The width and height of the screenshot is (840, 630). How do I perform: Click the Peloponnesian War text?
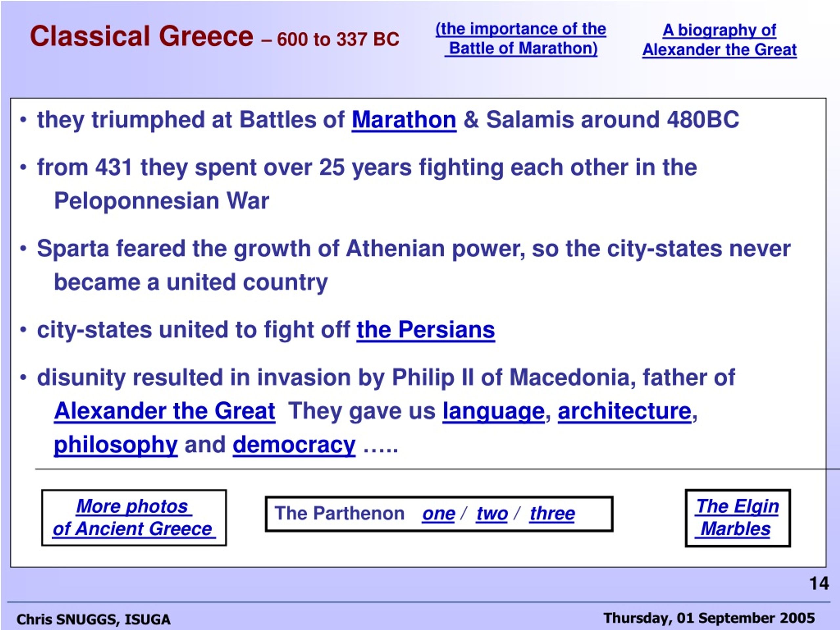161,200
